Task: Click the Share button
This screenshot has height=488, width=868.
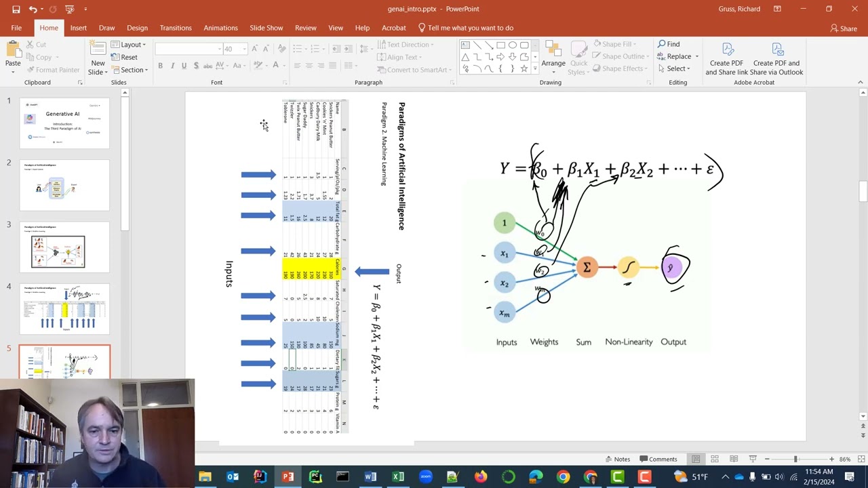Action: (x=844, y=28)
